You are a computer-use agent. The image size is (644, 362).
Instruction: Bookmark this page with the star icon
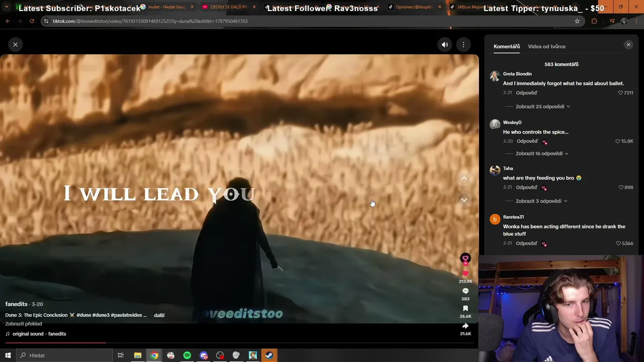pyautogui.click(x=577, y=21)
